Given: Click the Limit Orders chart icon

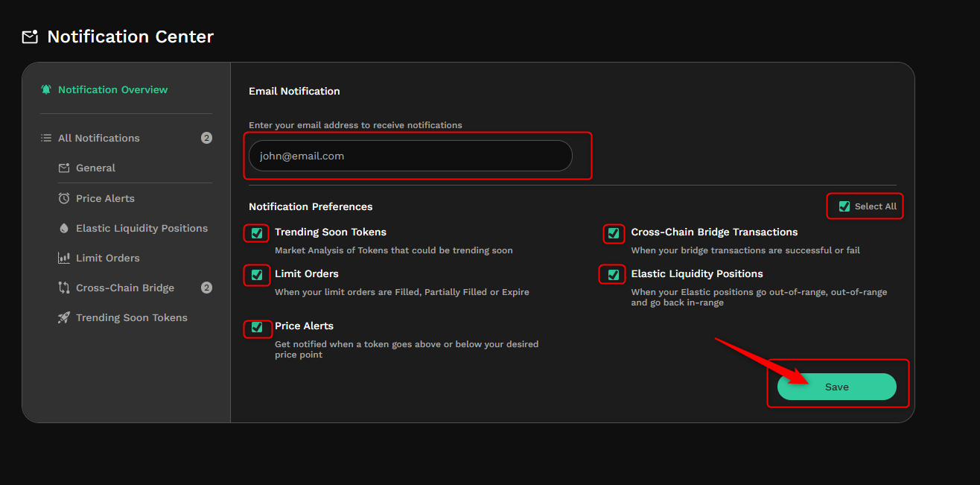Looking at the screenshot, I should (x=64, y=258).
